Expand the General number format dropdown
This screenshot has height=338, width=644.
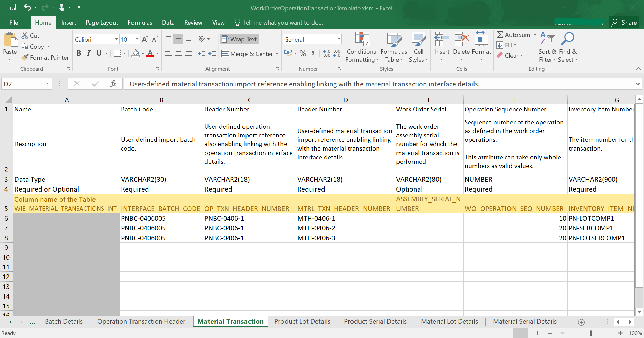(338, 39)
